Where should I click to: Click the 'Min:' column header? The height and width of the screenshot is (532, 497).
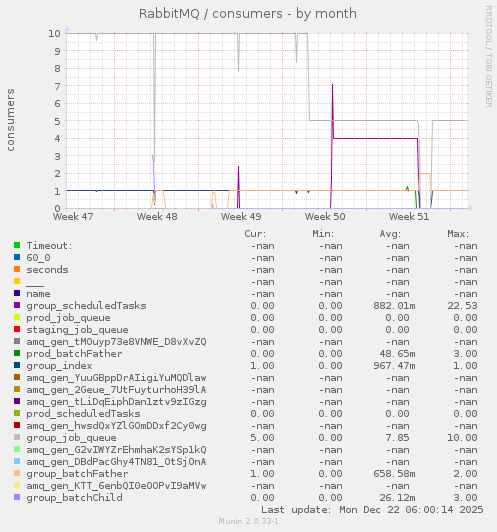tap(323, 234)
